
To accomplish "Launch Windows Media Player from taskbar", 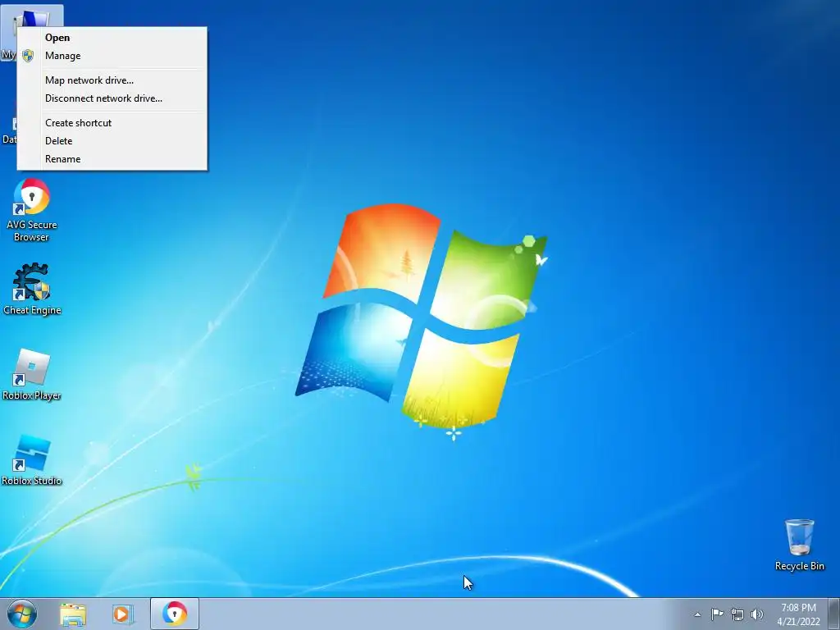I will (x=122, y=614).
